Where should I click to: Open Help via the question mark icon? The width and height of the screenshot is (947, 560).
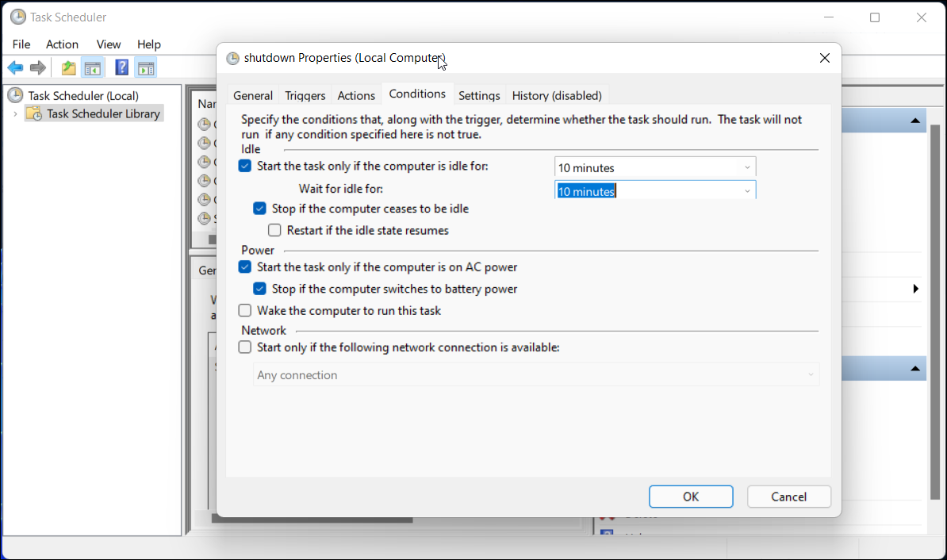click(x=121, y=67)
